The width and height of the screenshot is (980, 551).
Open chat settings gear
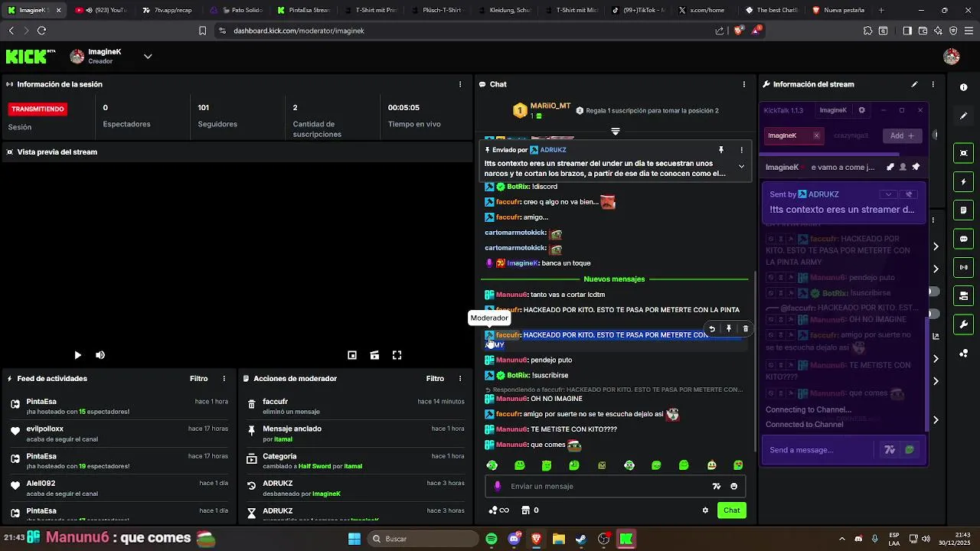(x=705, y=510)
